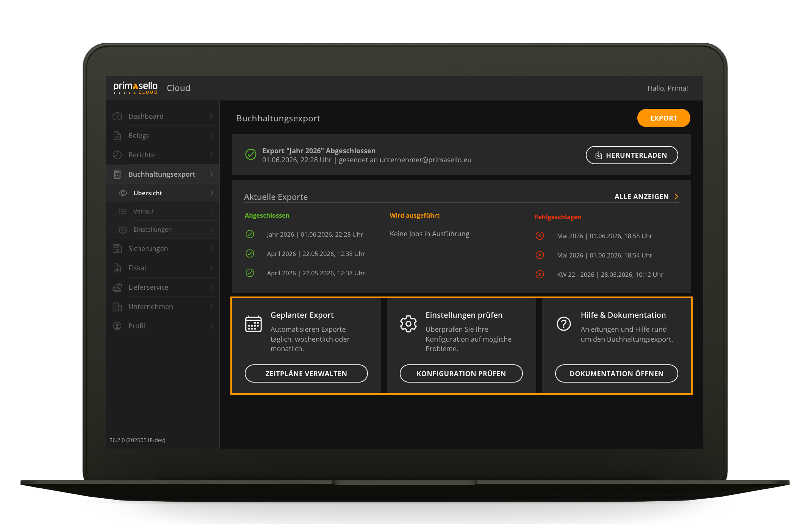Click the green check for Jahr 2026 export row

250,234
